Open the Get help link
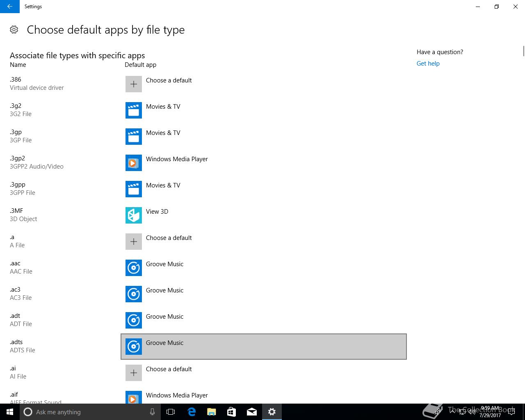This screenshot has height=420, width=525. click(x=428, y=64)
